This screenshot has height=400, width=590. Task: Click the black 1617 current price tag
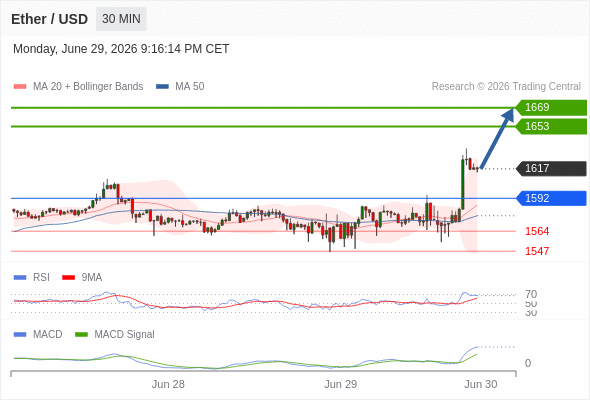click(551, 169)
